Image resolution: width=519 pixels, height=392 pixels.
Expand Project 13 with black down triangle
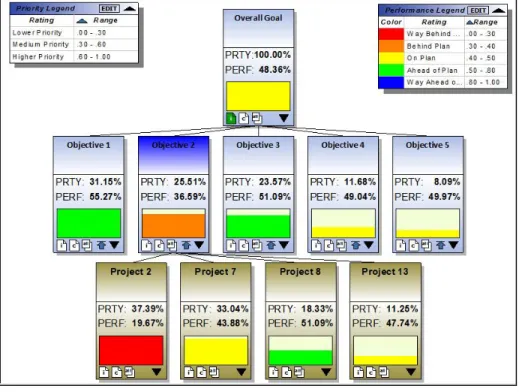coord(411,372)
